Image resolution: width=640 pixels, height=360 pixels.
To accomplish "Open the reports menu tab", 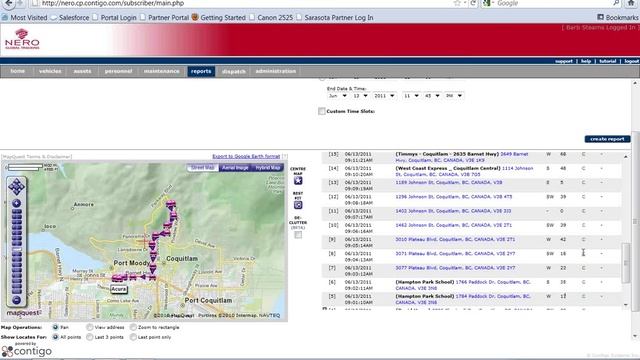I will 201,71.
